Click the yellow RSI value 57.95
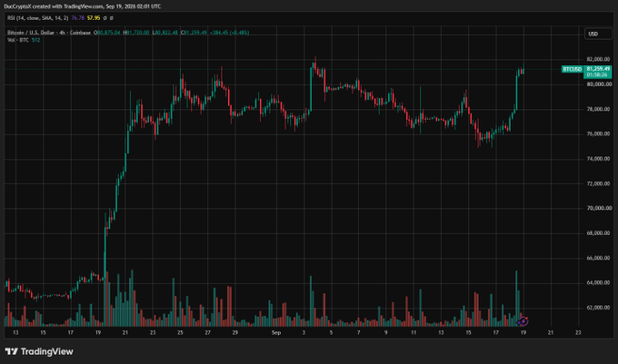Image resolution: width=618 pixels, height=364 pixels. click(x=94, y=18)
